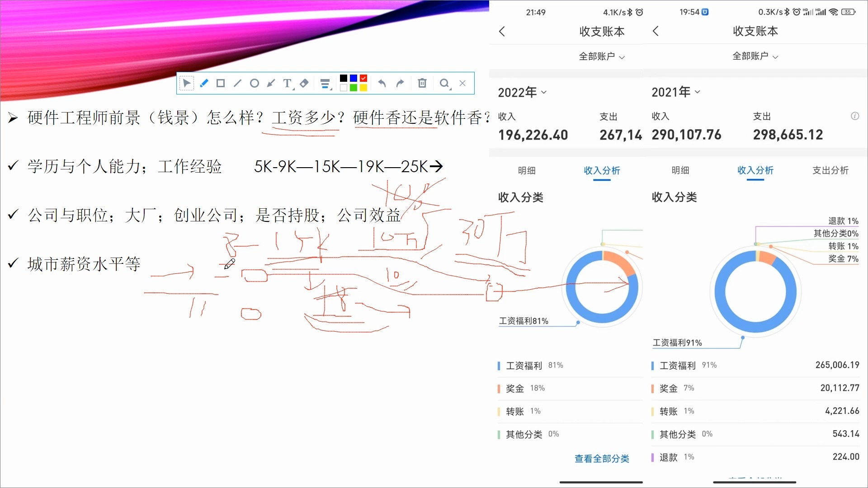Close the annotation toolbar with X

tap(462, 83)
